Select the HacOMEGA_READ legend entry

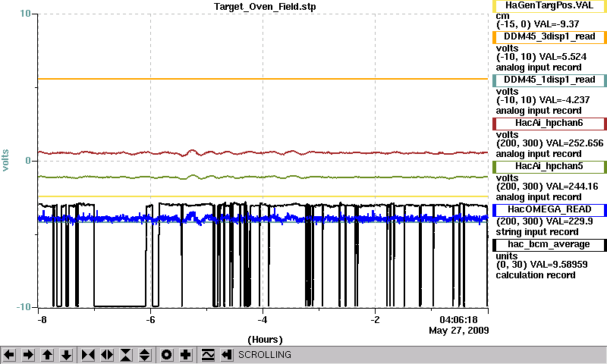click(549, 210)
